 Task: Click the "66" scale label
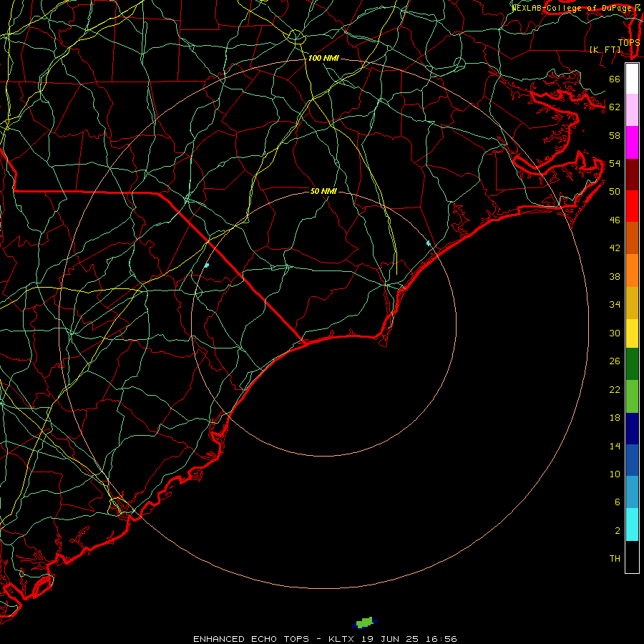click(615, 79)
